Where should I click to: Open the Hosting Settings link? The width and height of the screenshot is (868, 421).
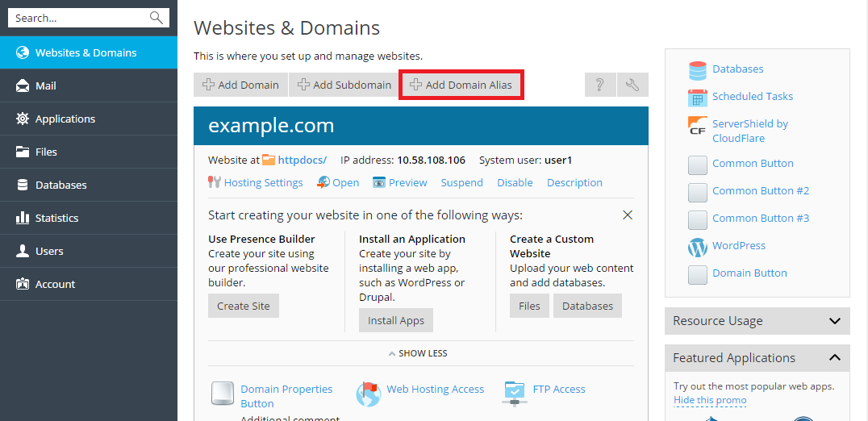click(263, 183)
